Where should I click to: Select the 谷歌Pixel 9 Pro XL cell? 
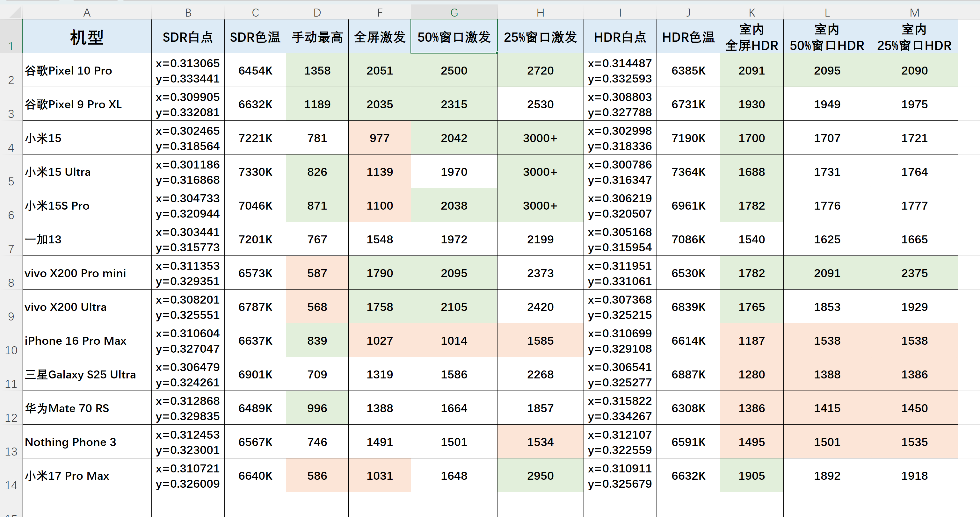tap(87, 104)
